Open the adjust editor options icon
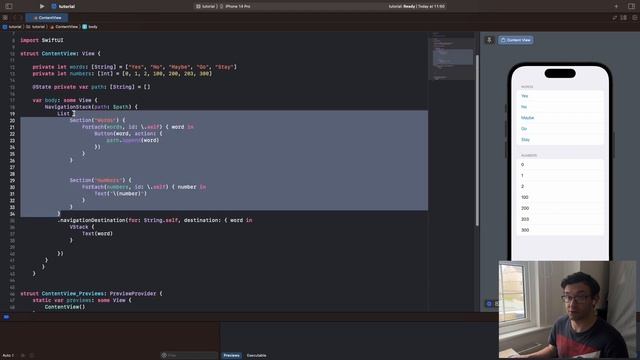This screenshot has width=640, height=360. (624, 18)
